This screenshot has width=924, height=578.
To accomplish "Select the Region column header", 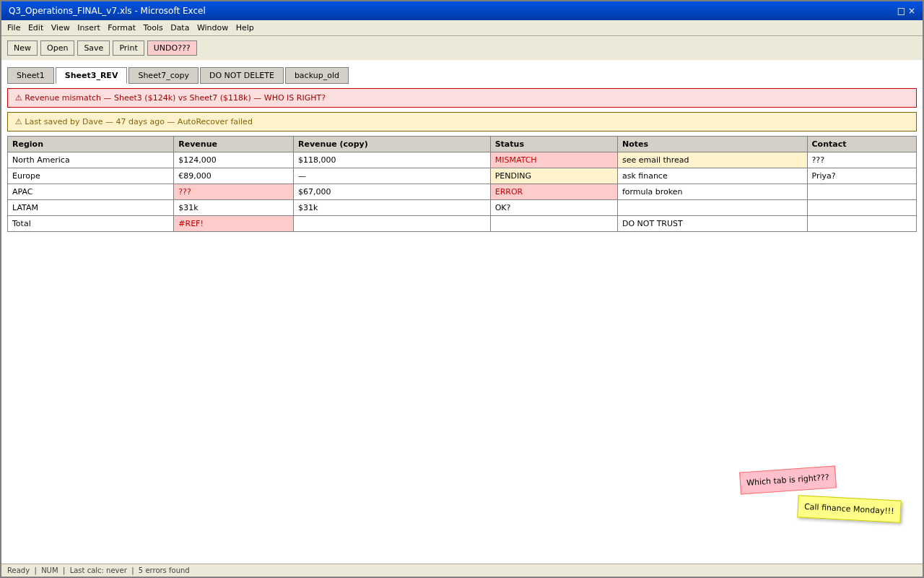I will point(91,144).
